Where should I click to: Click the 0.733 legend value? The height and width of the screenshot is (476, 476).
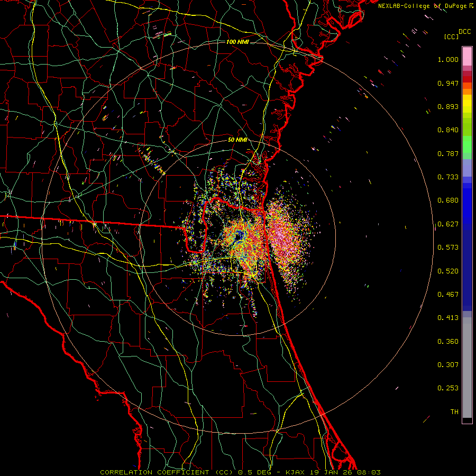tap(448, 177)
